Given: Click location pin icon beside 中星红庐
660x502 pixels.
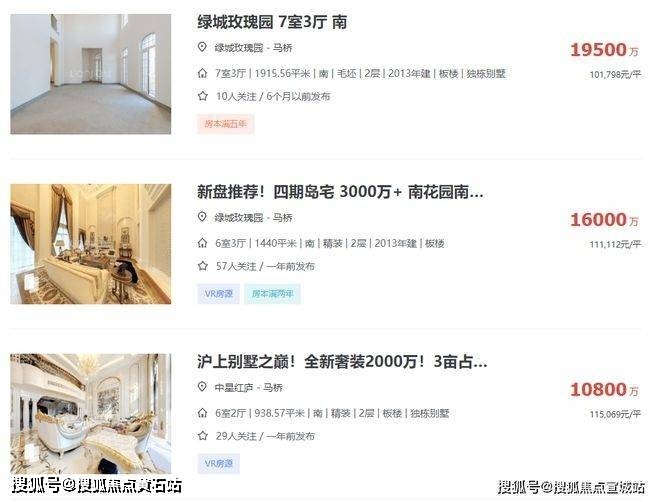Looking at the screenshot, I should pyautogui.click(x=202, y=387).
